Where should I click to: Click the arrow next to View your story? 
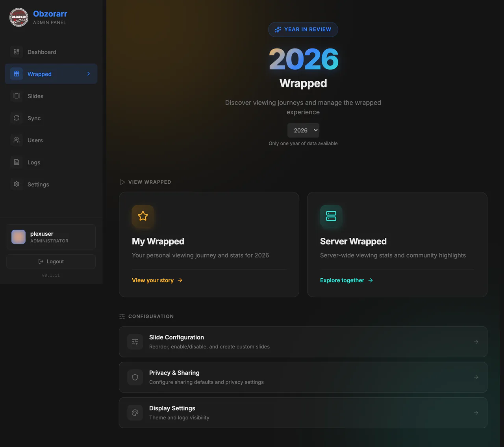pyautogui.click(x=180, y=280)
